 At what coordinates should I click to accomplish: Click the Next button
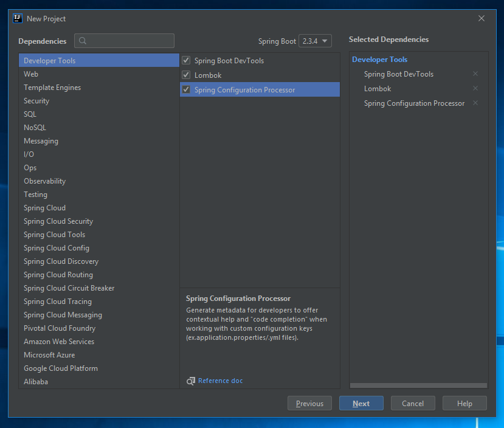point(361,403)
